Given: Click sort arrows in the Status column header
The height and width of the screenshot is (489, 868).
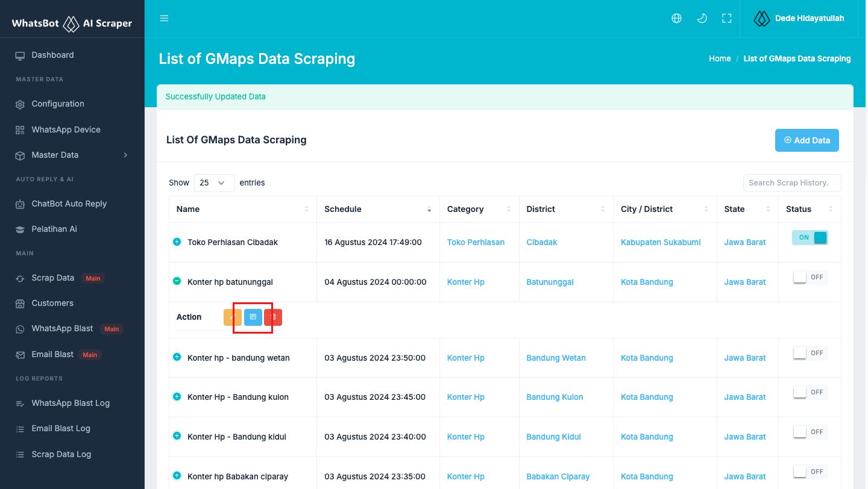Looking at the screenshot, I should (831, 210).
